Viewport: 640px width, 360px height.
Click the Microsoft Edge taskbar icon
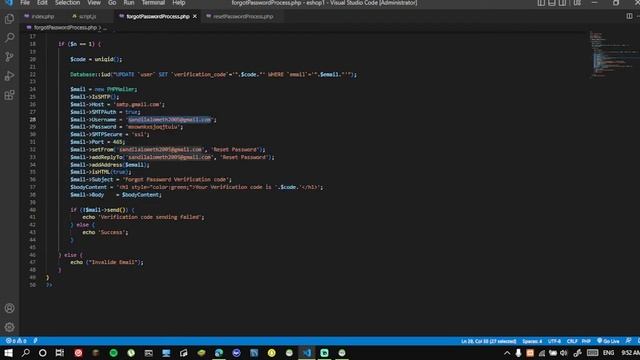coord(219,353)
